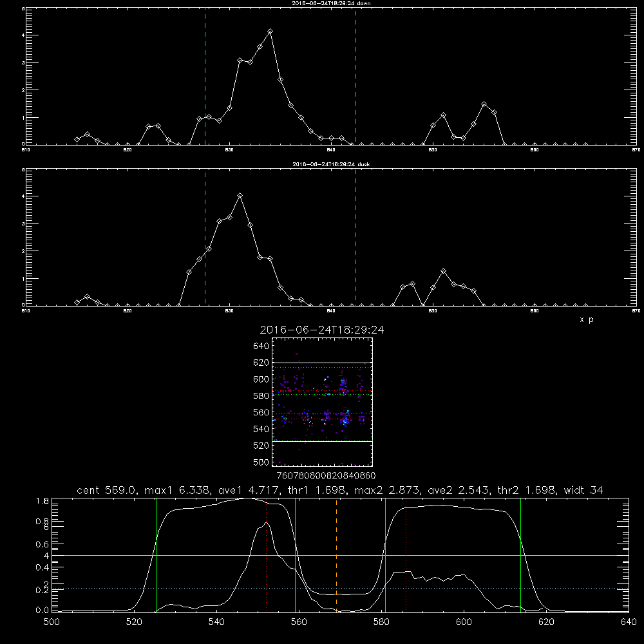The width and height of the screenshot is (644, 644).
Task: Click the '520' label on middle image y-axis
Action: point(261,446)
